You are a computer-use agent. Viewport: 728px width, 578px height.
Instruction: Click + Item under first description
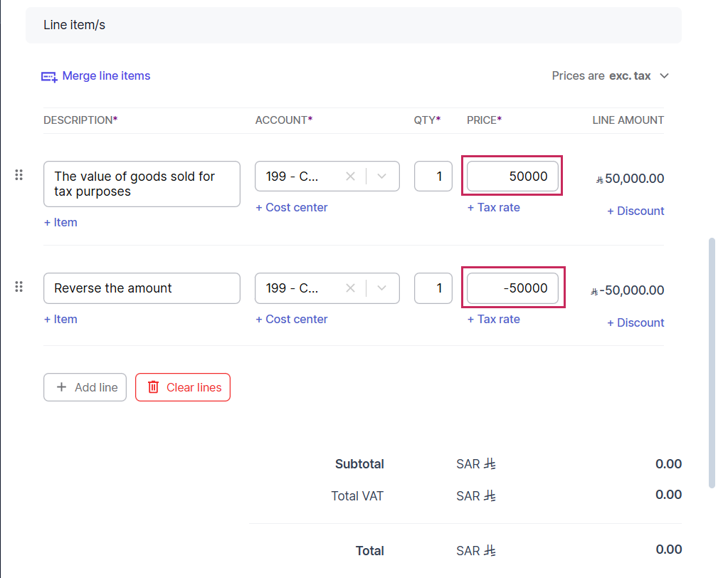point(60,223)
